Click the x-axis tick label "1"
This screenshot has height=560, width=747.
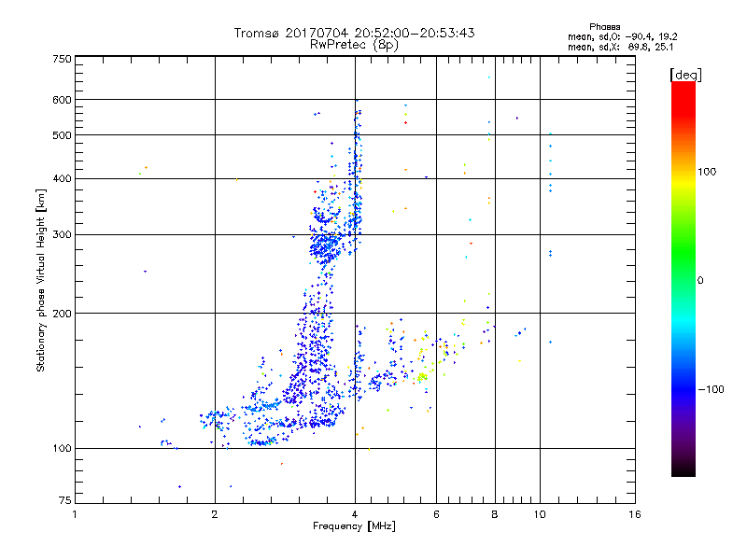[75, 514]
